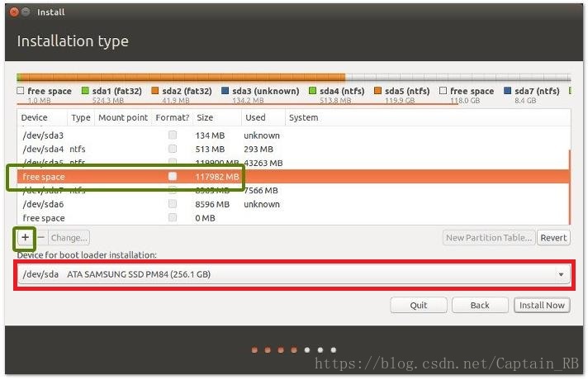The height and width of the screenshot is (380, 588).
Task: Toggle Format checkbox for /dev/sda4
Action: 173,149
